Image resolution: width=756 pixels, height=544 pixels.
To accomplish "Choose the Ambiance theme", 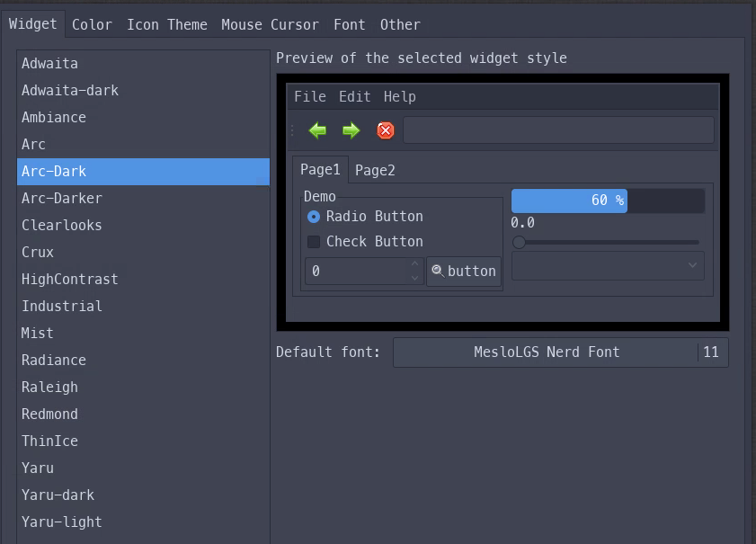I will coord(143,118).
